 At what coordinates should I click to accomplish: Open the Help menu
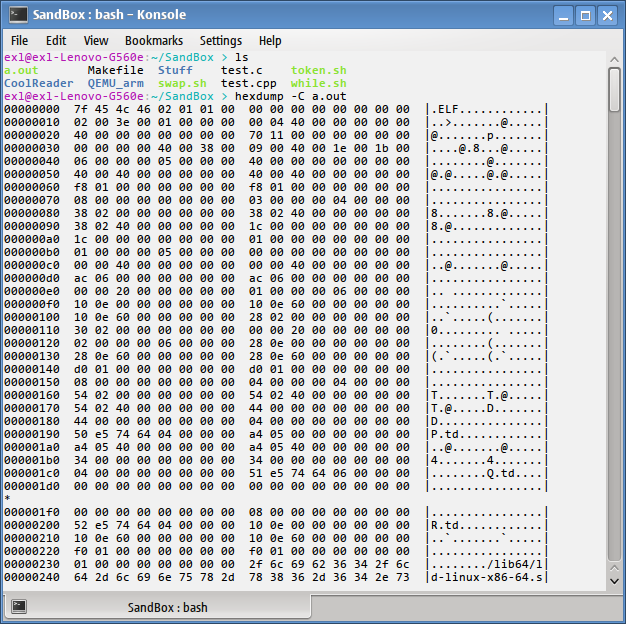pos(270,41)
